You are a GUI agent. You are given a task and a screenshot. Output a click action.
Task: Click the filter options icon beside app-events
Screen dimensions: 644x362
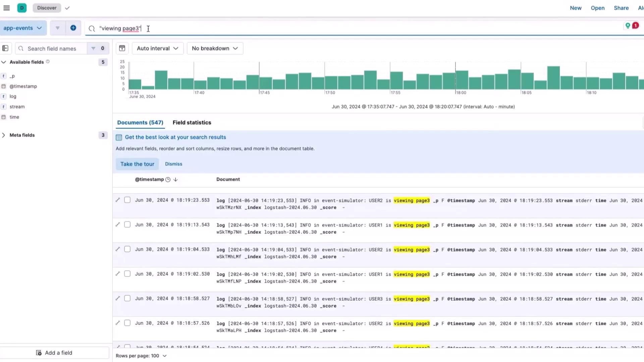[x=57, y=28]
